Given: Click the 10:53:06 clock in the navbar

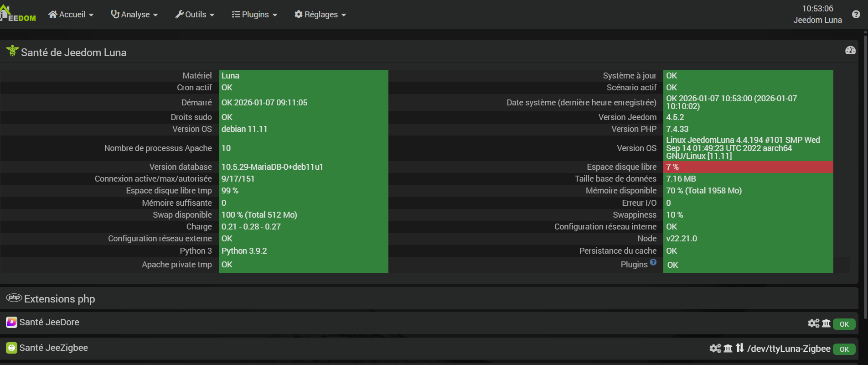Looking at the screenshot, I should click(818, 9).
